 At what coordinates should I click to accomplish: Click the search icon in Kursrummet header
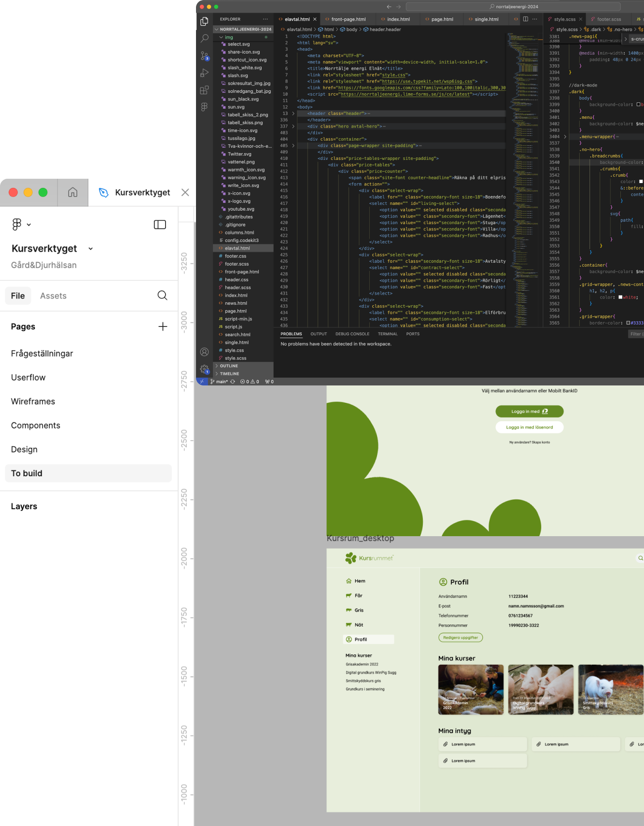pos(641,558)
